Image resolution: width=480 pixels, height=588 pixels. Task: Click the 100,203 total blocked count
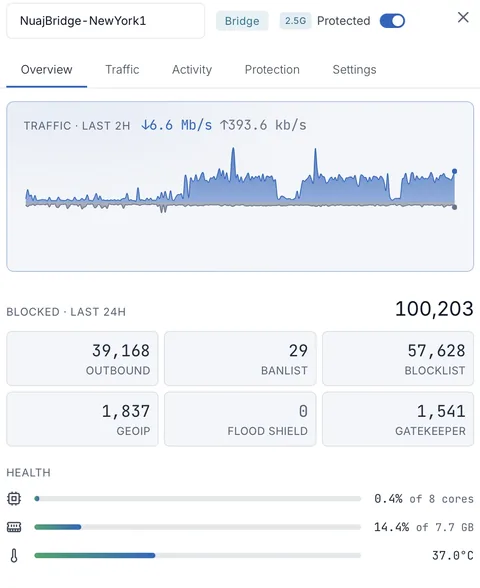(434, 309)
